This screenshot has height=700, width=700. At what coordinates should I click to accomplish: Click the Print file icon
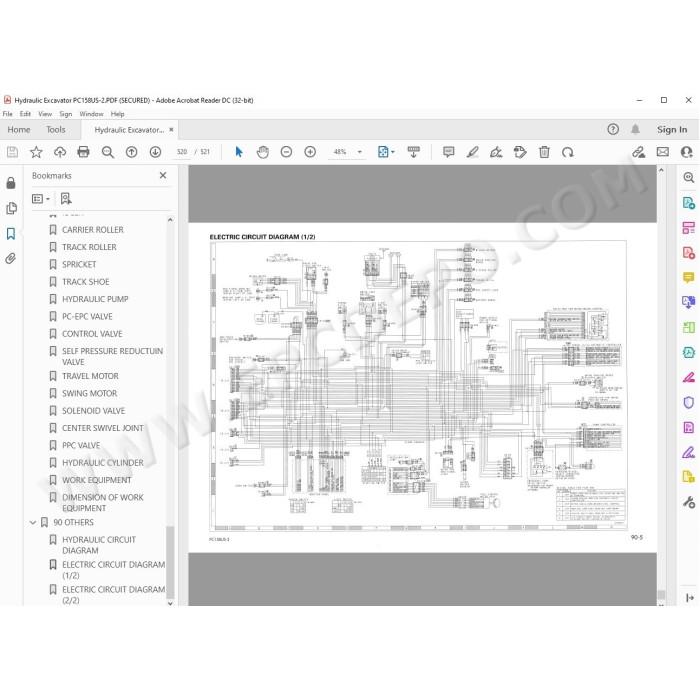[x=83, y=152]
